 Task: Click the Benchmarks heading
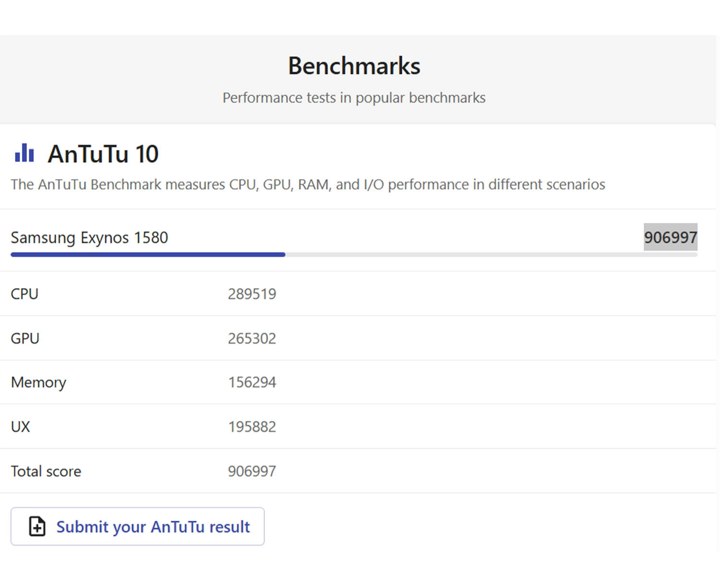tap(354, 66)
